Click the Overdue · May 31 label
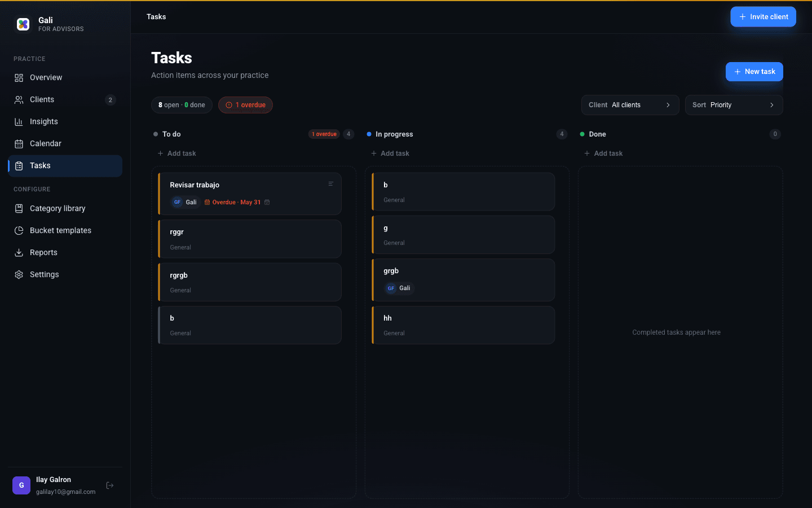 (236, 202)
